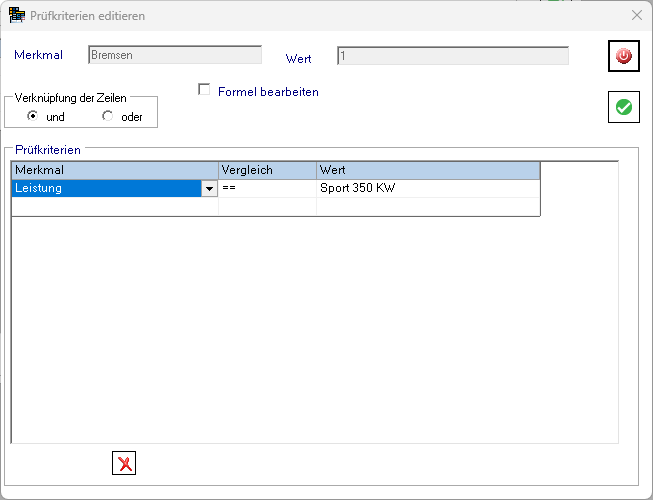Image resolution: width=653 pixels, height=500 pixels.
Task: Click empty Merkmal cell in second row
Action: (114, 207)
